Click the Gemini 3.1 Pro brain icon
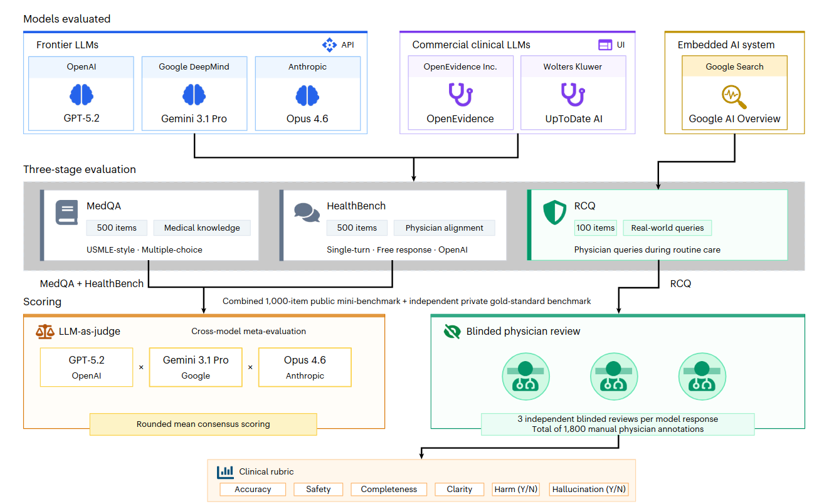Viewport: 834px width, 504px height. click(x=194, y=95)
